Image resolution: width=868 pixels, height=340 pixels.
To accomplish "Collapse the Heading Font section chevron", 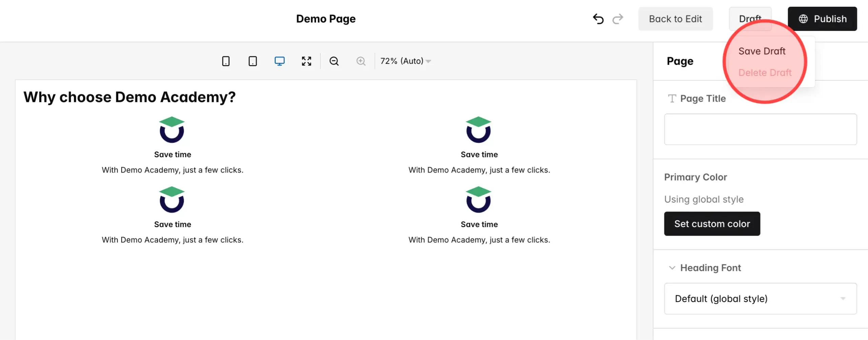I will [x=672, y=268].
